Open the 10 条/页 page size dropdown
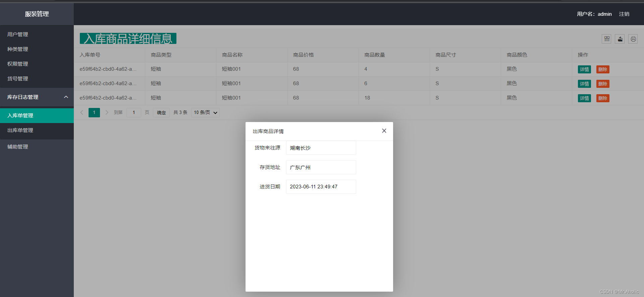The width and height of the screenshot is (644, 297). 205,112
